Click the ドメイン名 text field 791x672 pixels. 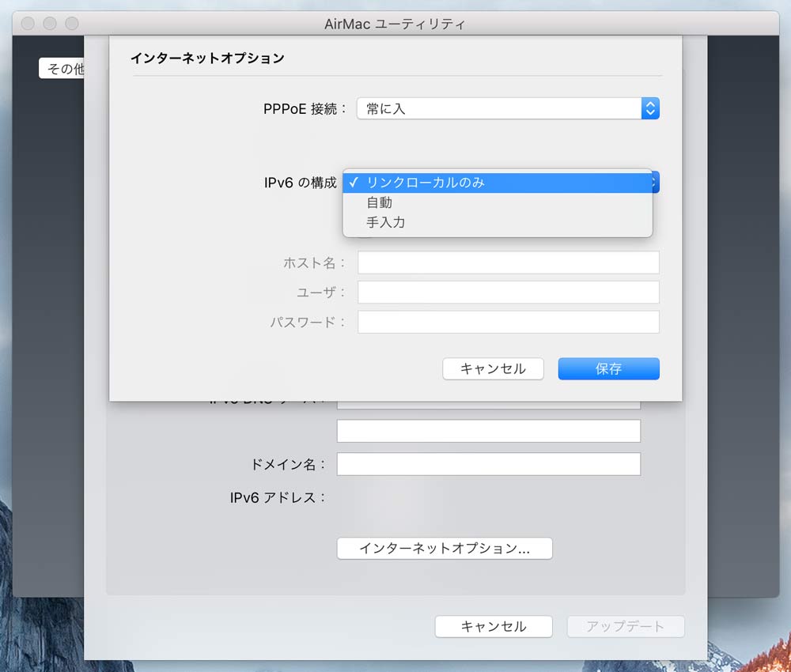coord(489,464)
